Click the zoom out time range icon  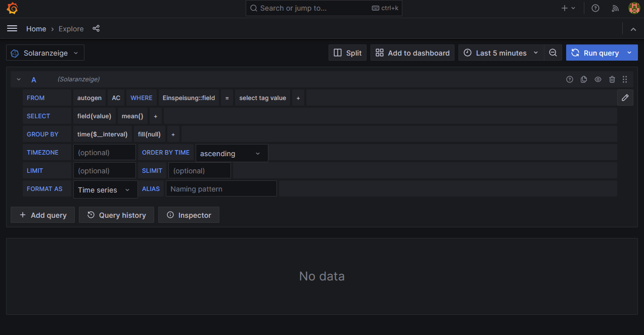point(553,53)
